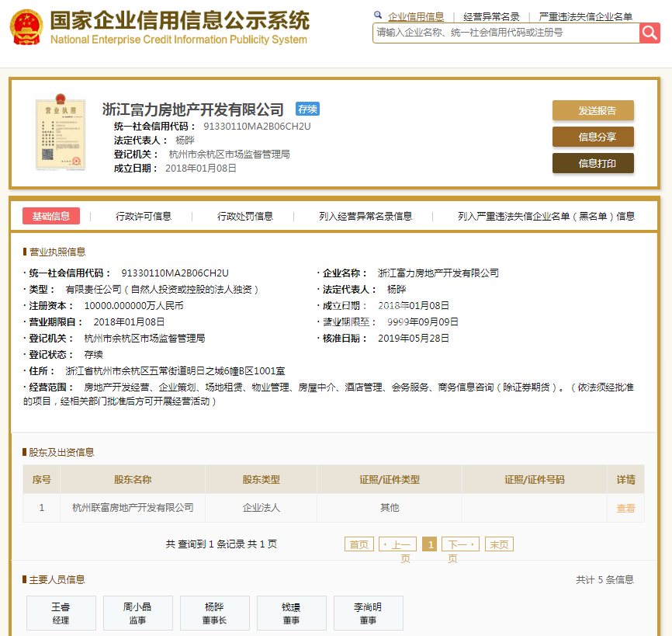Click the company title 浙江富力房地产开发有限公司
This screenshot has width=672, height=636.
point(193,109)
